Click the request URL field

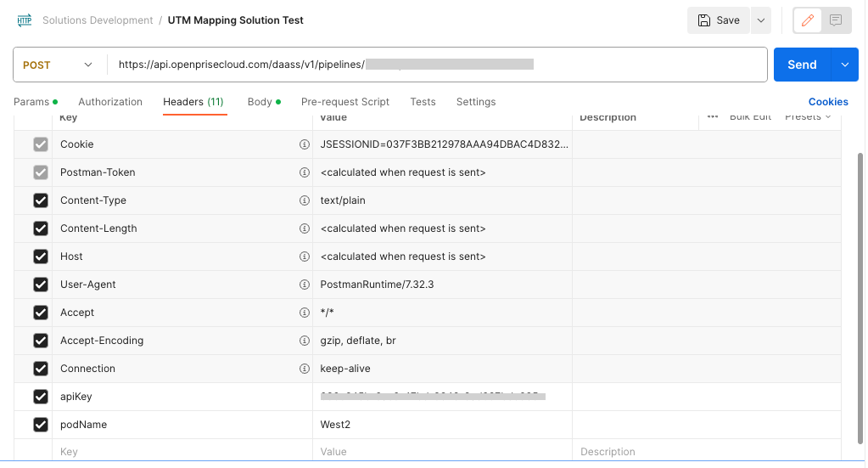[x=437, y=65]
